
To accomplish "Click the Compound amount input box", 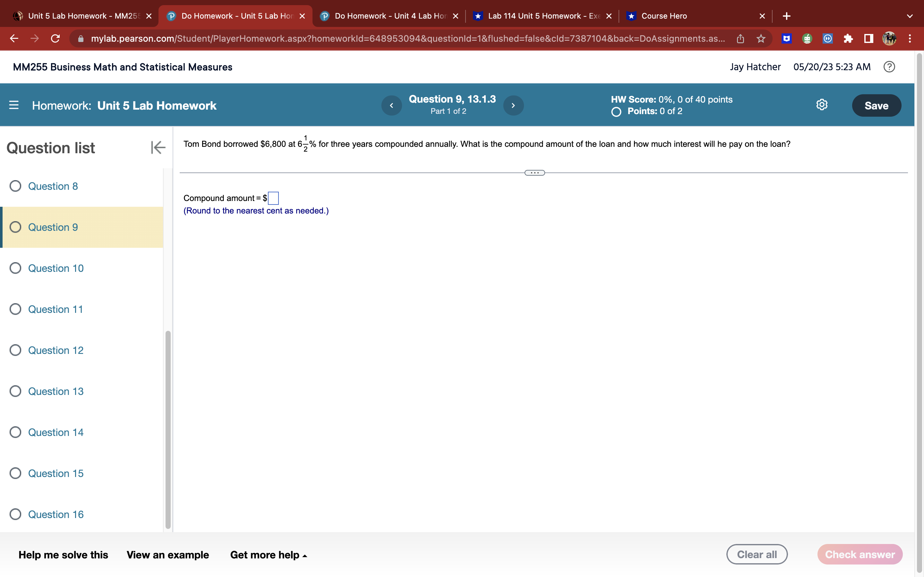I will [x=273, y=198].
